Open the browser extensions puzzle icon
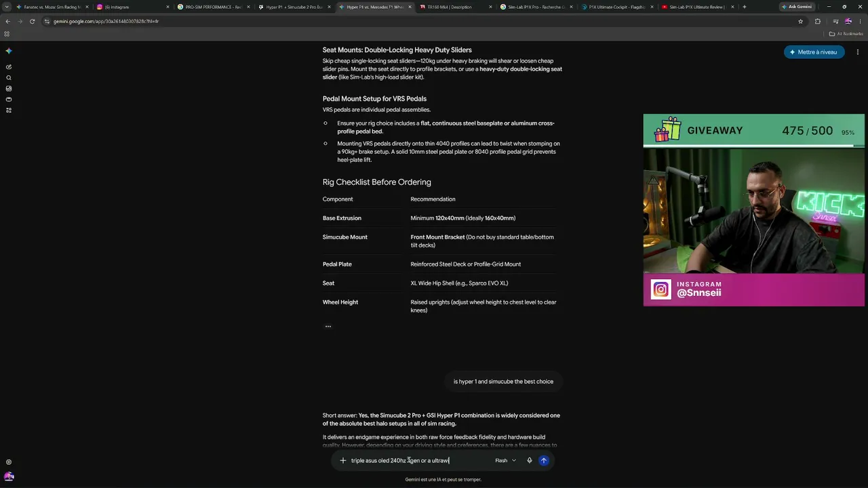 817,21
